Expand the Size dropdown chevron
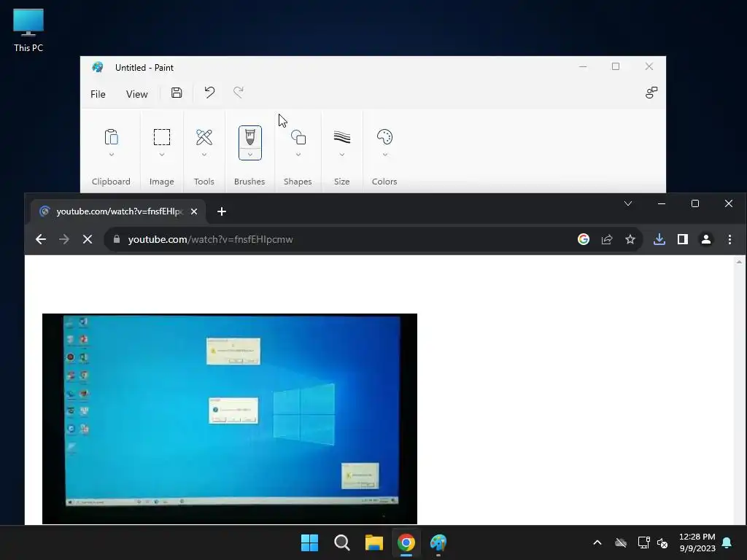Viewport: 747px width, 560px height. [x=342, y=155]
